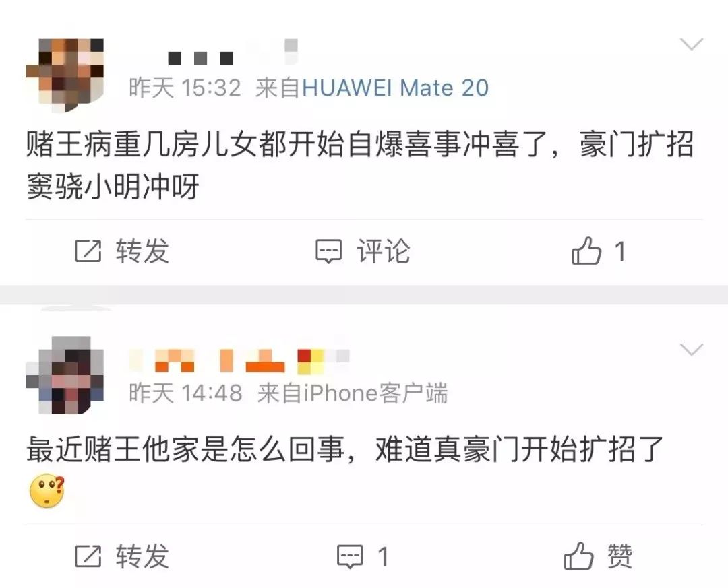The image size is (728, 588).
Task: Tap 转发 label under first post
Action: 142,251
